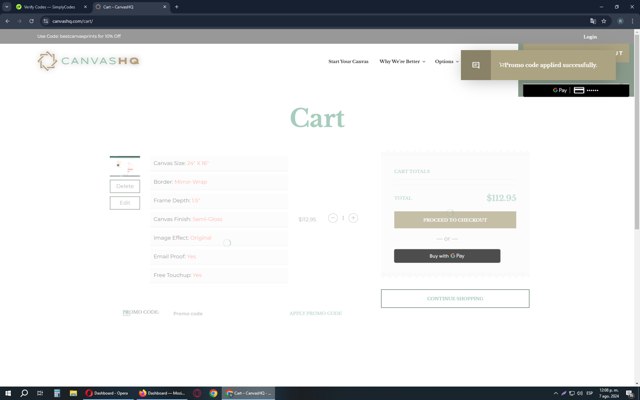The height and width of the screenshot is (400, 640).
Task: Go home via the CanvasHQ logo
Action: click(x=89, y=61)
